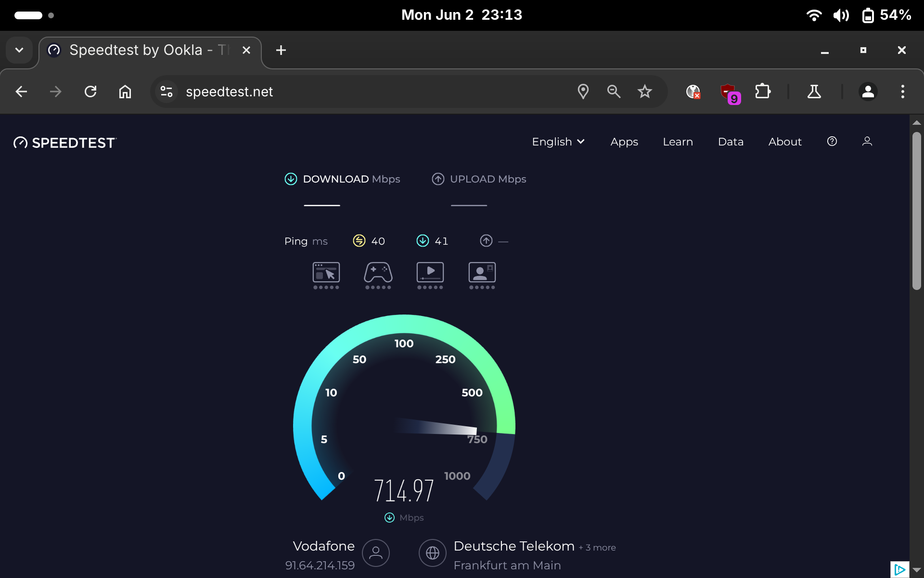Click the download latency icon showing 41
Image resolution: width=924 pixels, height=578 pixels.
pos(423,241)
